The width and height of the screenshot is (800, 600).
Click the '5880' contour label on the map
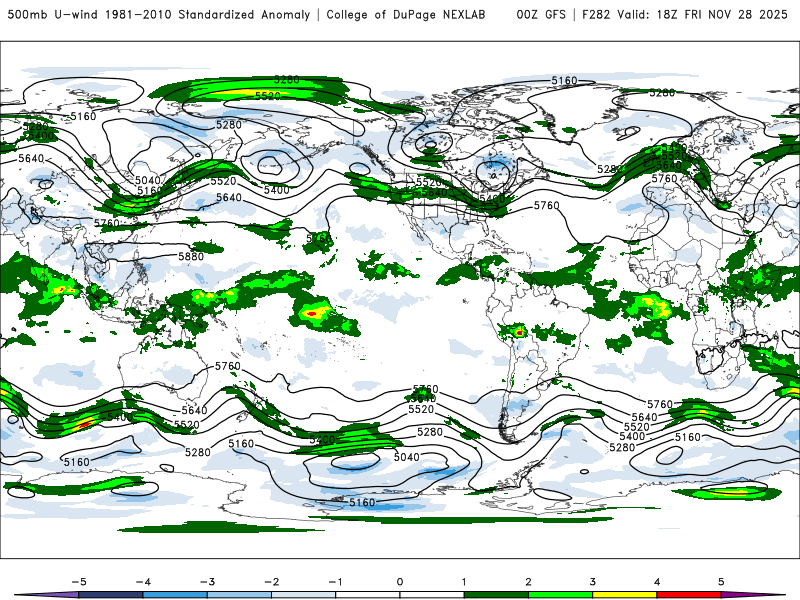click(x=191, y=256)
